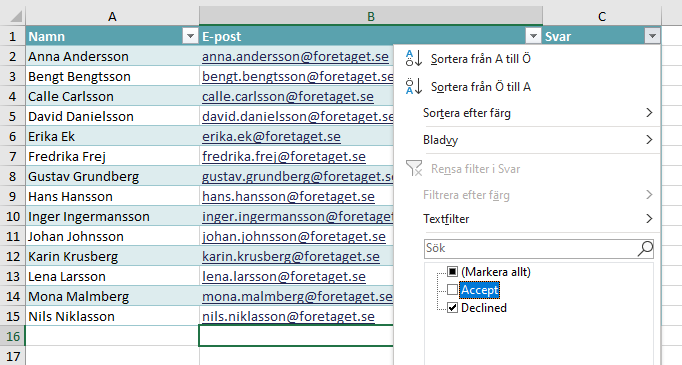Uncheck the Declined checkbox
Screen dimensions: 682x365
click(452, 308)
